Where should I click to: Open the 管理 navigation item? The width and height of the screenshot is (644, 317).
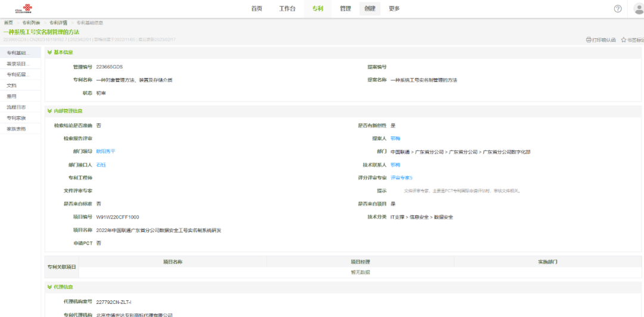click(x=345, y=8)
